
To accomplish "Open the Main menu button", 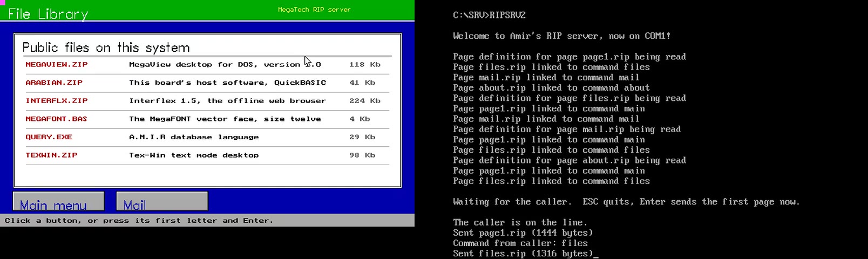I will pos(58,201).
